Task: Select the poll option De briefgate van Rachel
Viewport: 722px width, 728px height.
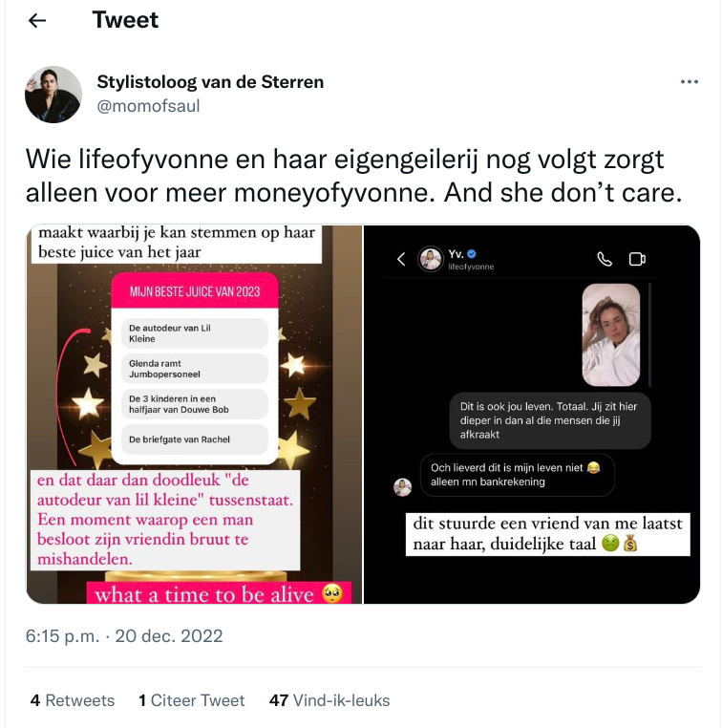Action: (x=195, y=439)
